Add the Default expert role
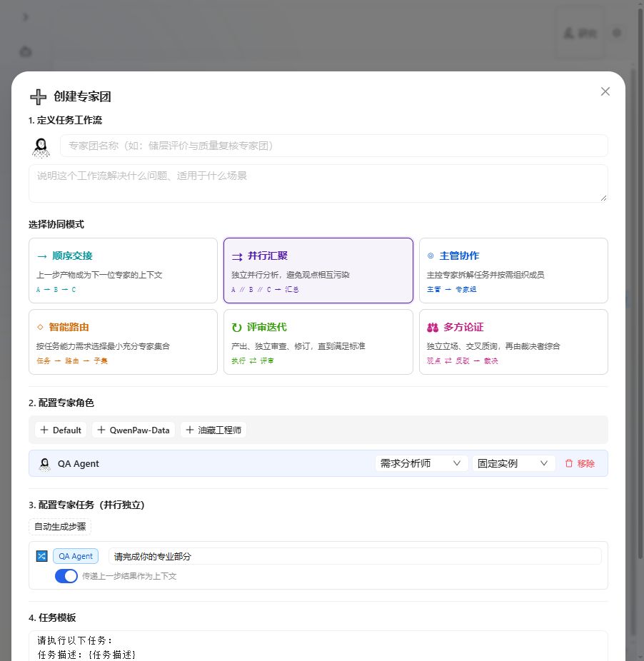Image resolution: width=644 pixels, height=661 pixels. point(61,430)
